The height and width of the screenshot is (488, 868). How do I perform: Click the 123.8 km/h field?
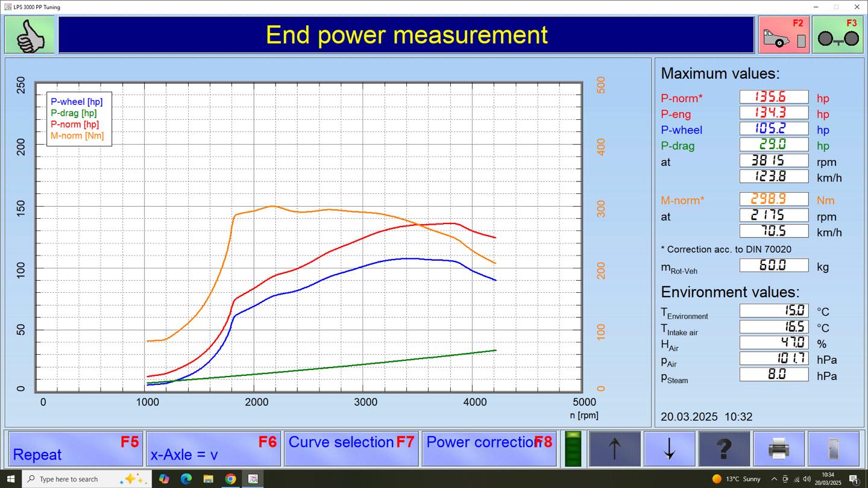tap(774, 177)
